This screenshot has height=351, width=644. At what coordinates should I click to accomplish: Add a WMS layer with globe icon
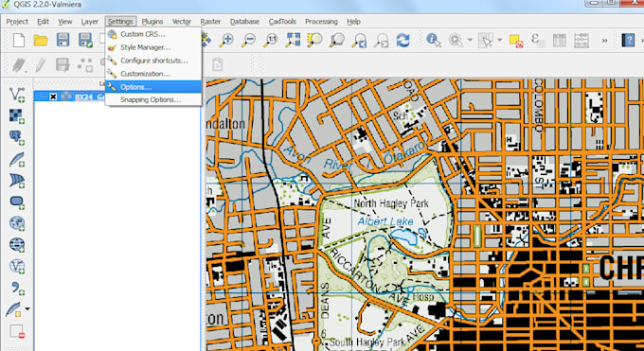coord(17,223)
